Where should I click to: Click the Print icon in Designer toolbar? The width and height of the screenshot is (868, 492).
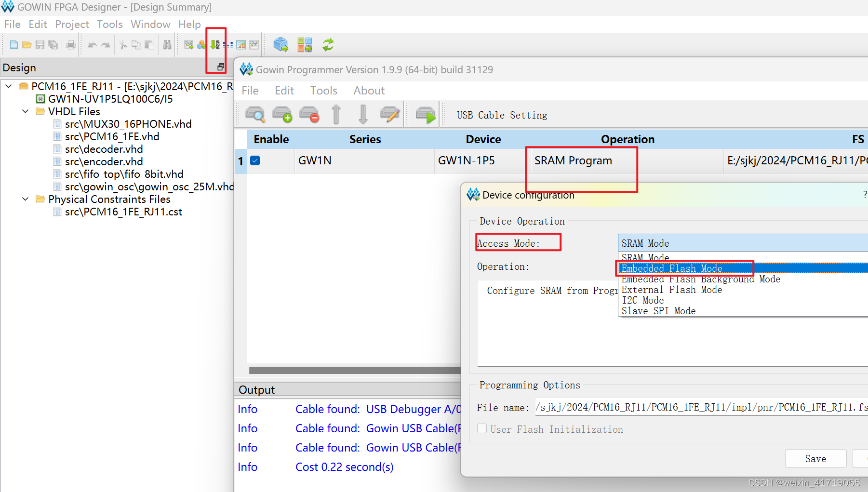(71, 45)
